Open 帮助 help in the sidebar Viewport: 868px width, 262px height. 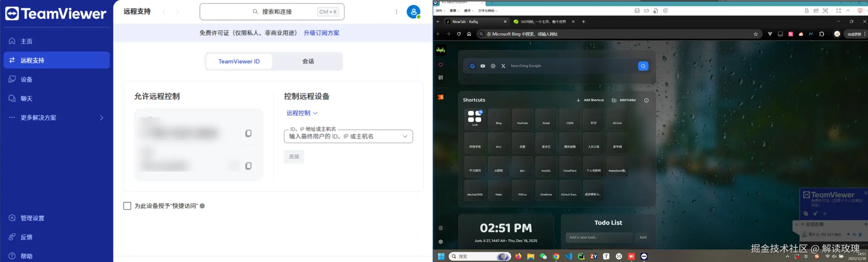point(56,256)
